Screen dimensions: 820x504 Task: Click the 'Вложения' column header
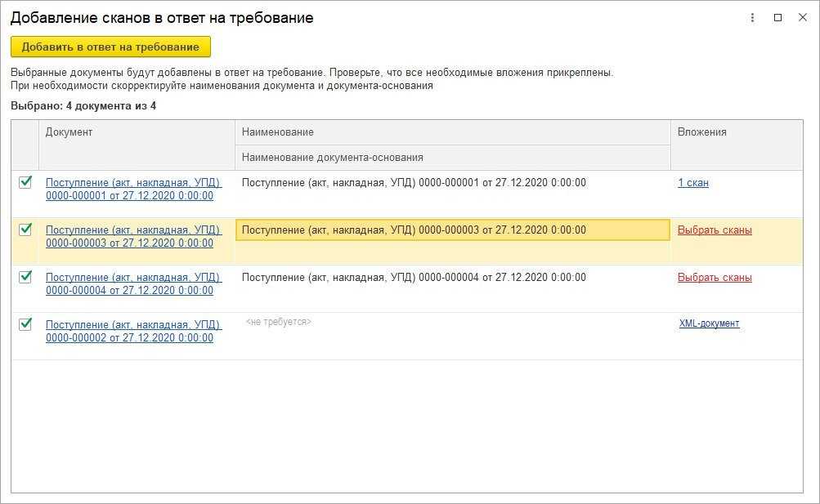click(701, 132)
